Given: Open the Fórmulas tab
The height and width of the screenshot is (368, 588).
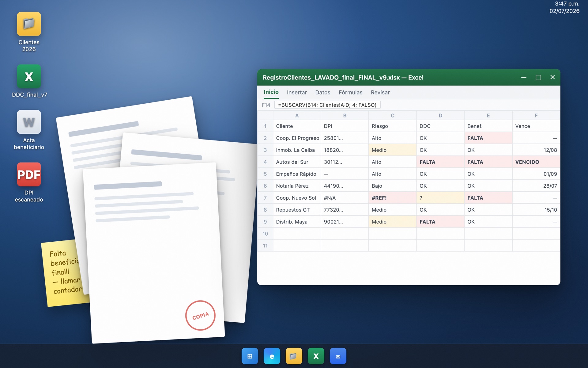Looking at the screenshot, I should pyautogui.click(x=350, y=92).
